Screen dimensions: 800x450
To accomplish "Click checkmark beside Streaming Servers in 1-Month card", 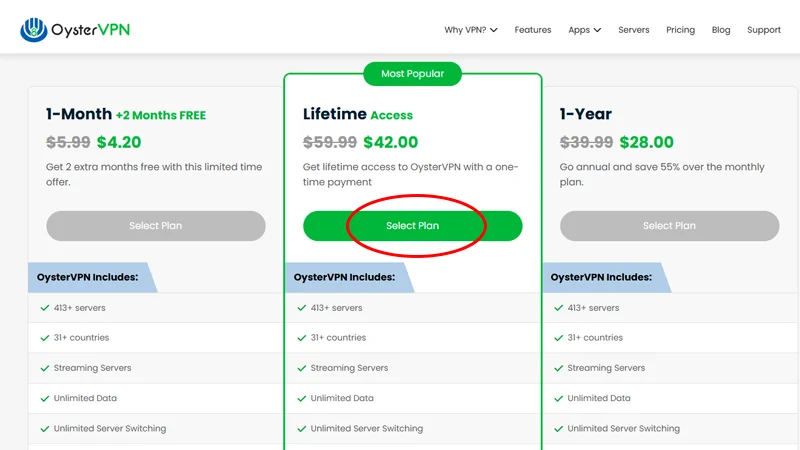I will click(x=45, y=368).
